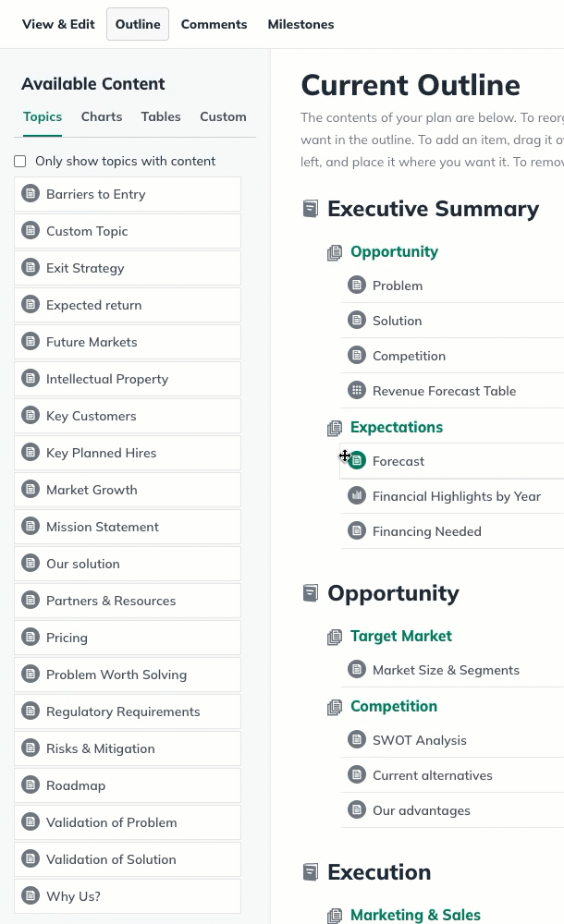Go to the Milestones tab
The width and height of the screenshot is (564, 924).
300,24
